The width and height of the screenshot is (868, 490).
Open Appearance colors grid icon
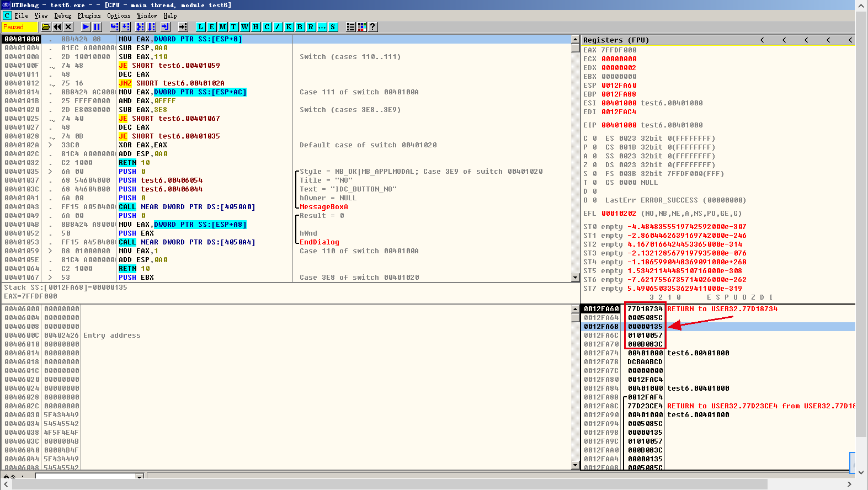pos(362,26)
